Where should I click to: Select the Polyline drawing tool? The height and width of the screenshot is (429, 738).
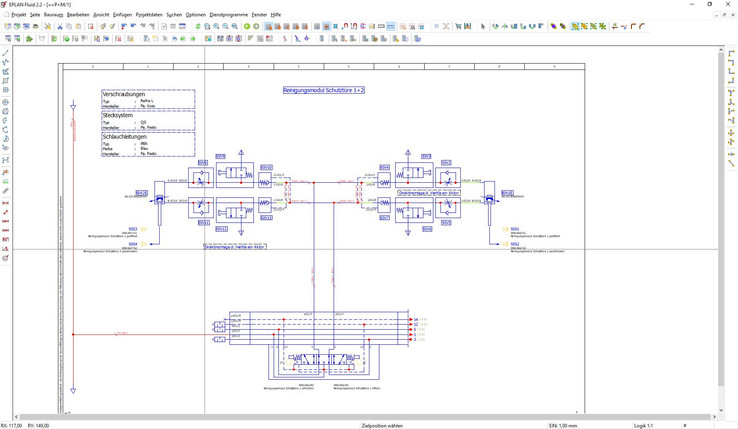point(6,62)
